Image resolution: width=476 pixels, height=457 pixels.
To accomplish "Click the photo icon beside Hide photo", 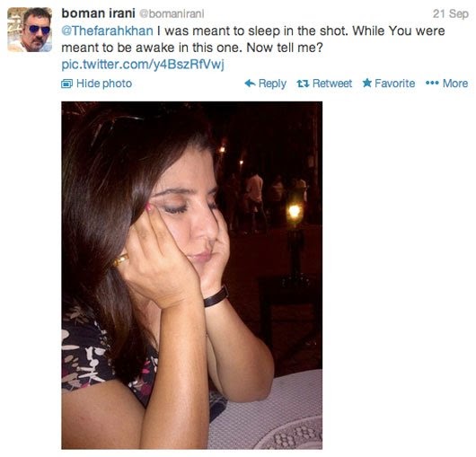I will click(x=66, y=83).
